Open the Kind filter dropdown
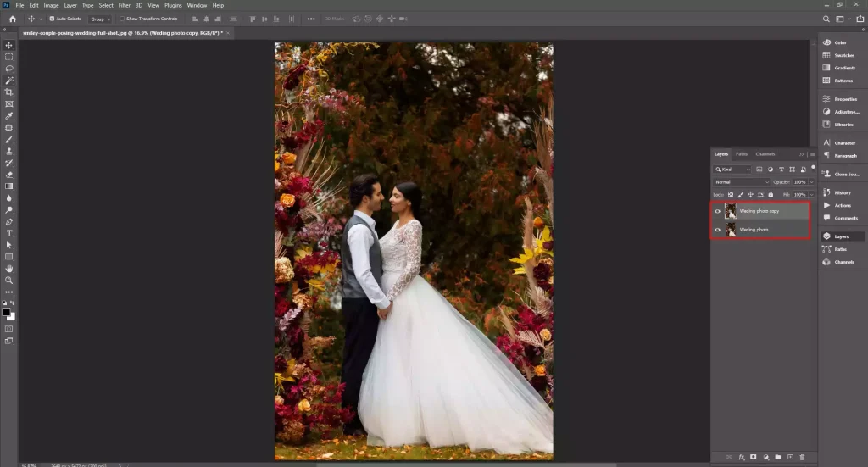 (x=732, y=170)
